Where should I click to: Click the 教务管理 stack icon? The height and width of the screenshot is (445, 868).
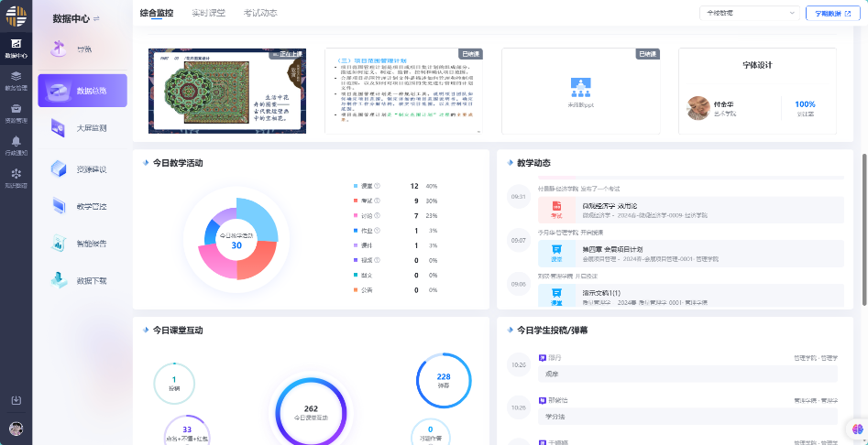[16, 81]
